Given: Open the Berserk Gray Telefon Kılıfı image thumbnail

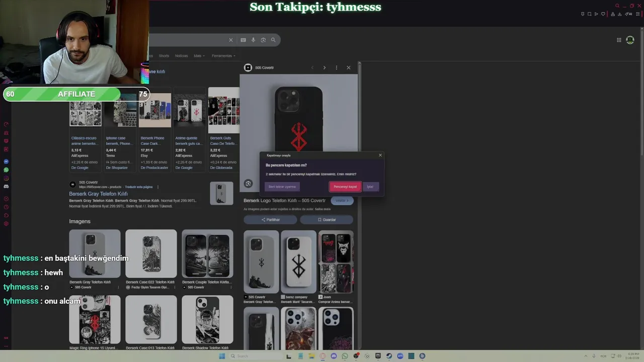Looking at the screenshot, I should pyautogui.click(x=95, y=253).
